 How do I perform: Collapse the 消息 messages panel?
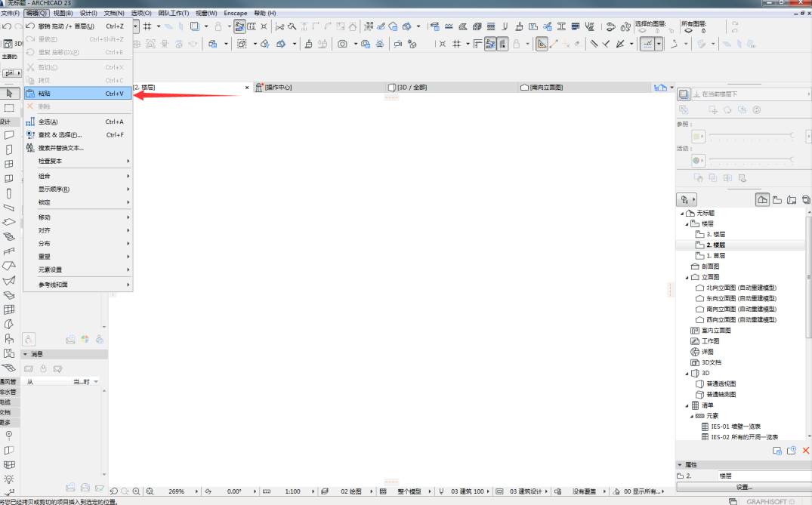25,355
